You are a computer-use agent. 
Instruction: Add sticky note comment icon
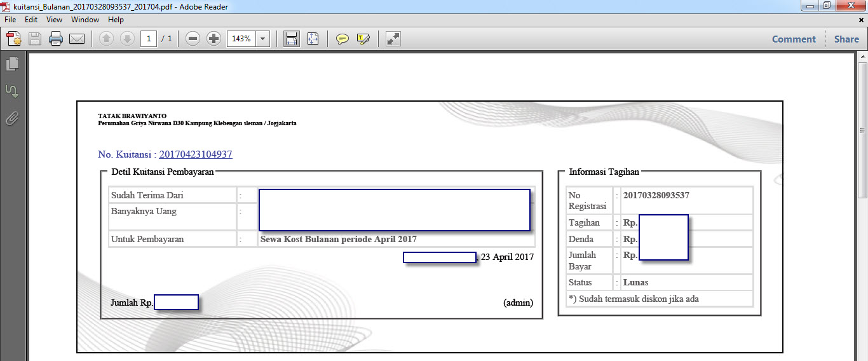pos(342,39)
